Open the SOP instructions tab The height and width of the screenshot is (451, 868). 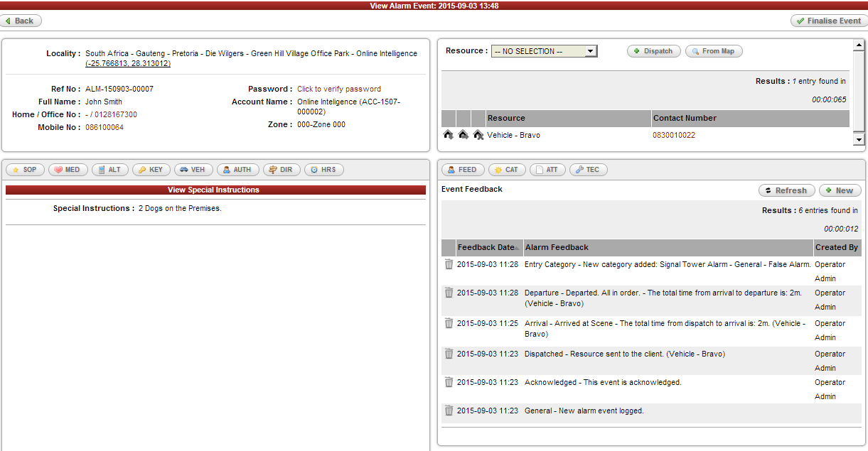point(25,170)
